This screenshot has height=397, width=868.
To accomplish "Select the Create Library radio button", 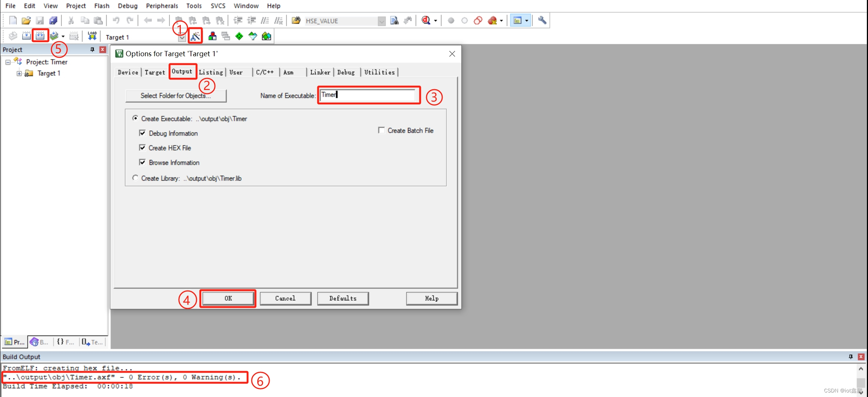I will pos(135,178).
